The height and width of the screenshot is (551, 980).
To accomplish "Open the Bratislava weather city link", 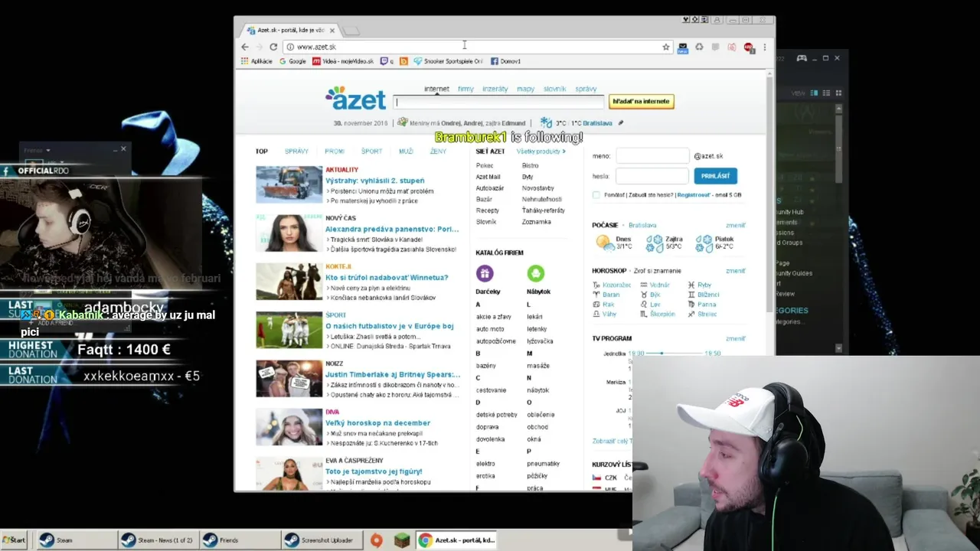I will pos(642,226).
